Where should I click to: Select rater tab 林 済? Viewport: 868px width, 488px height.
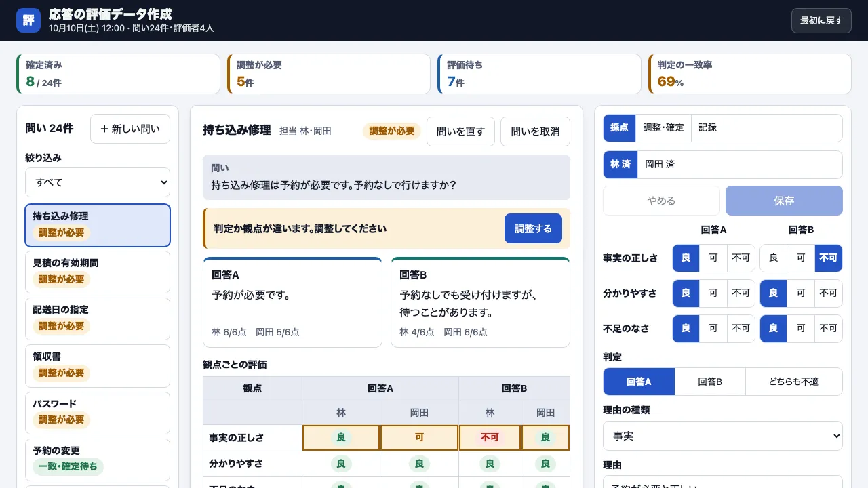(x=620, y=164)
